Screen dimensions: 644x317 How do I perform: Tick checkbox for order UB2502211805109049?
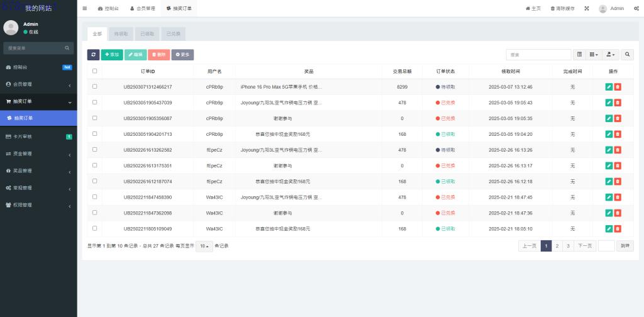(95, 228)
